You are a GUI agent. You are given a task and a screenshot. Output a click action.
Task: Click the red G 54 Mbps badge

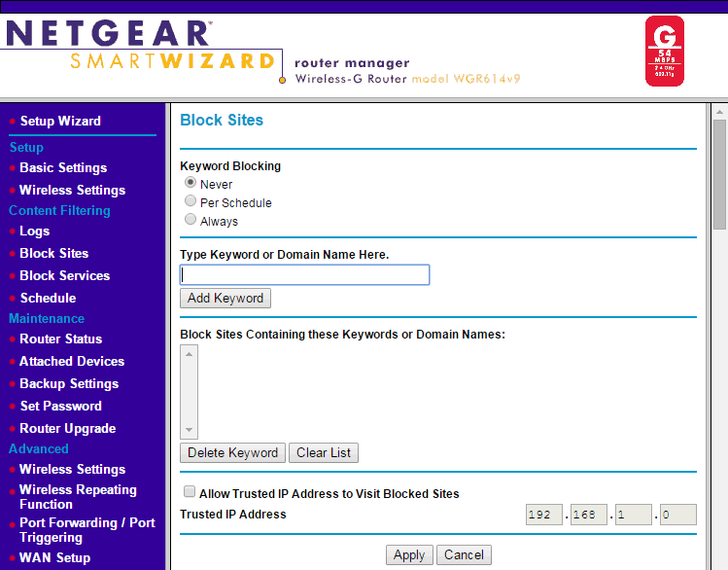coord(665,51)
